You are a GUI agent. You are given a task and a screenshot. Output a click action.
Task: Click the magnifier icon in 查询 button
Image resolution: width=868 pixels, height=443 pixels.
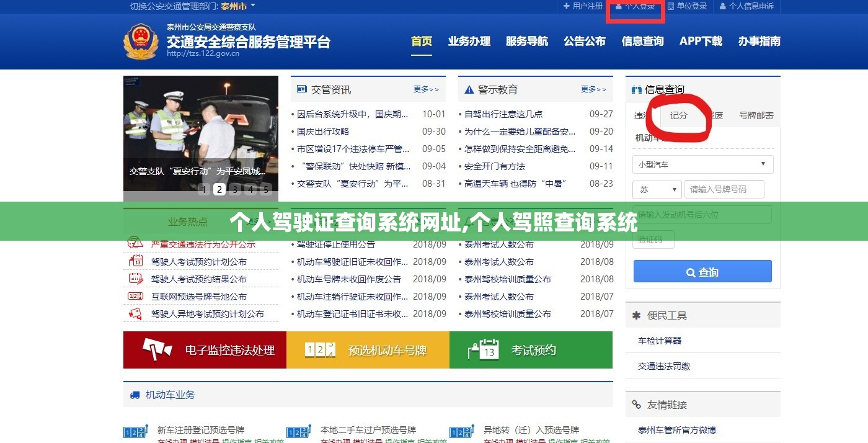pos(691,272)
